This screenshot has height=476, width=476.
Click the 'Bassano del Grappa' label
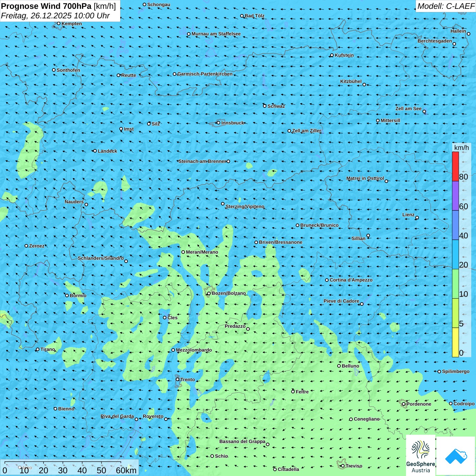242,441
